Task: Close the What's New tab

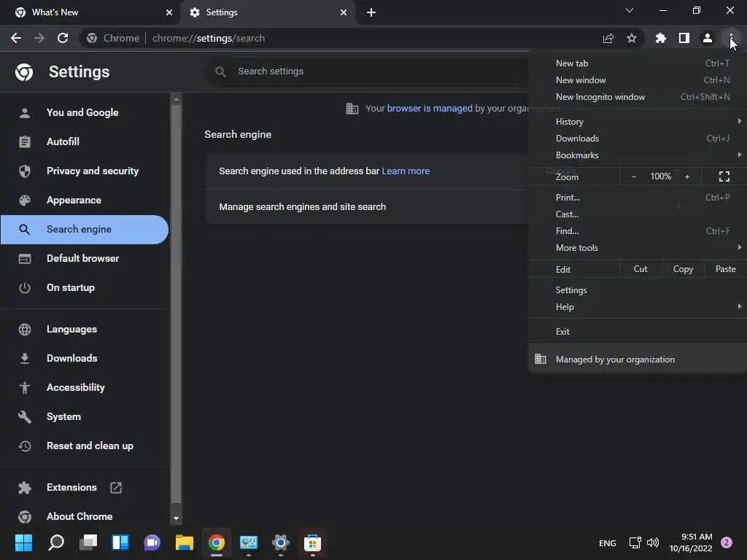Action: coord(169,12)
